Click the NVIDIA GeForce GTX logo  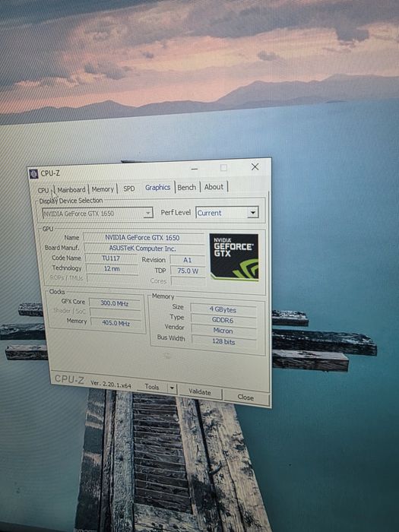point(234,257)
